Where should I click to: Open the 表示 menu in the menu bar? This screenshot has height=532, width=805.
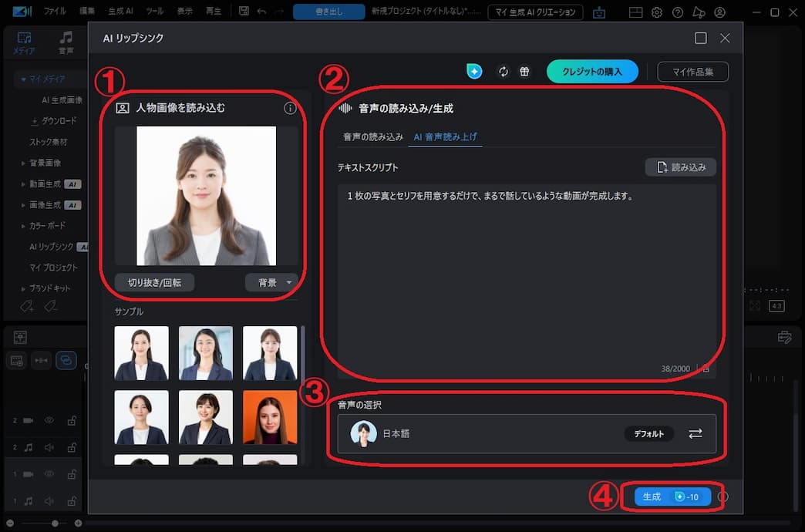coord(186,12)
